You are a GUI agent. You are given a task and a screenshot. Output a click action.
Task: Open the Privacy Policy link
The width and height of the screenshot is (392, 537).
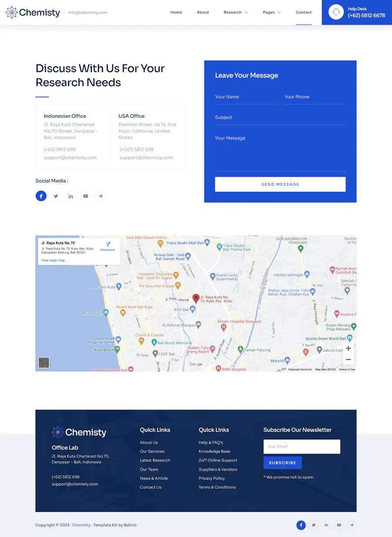point(212,478)
